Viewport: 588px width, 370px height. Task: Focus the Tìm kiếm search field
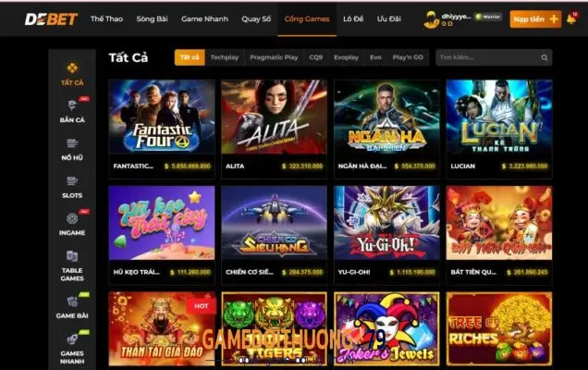click(x=494, y=57)
